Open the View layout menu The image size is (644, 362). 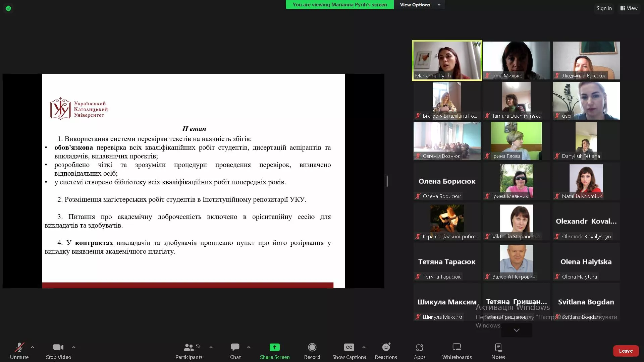click(x=629, y=8)
